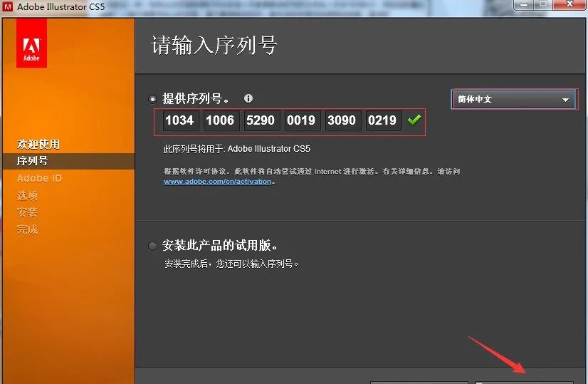
Task: Select 欢迎使用 step in sidebar
Action: (38, 144)
